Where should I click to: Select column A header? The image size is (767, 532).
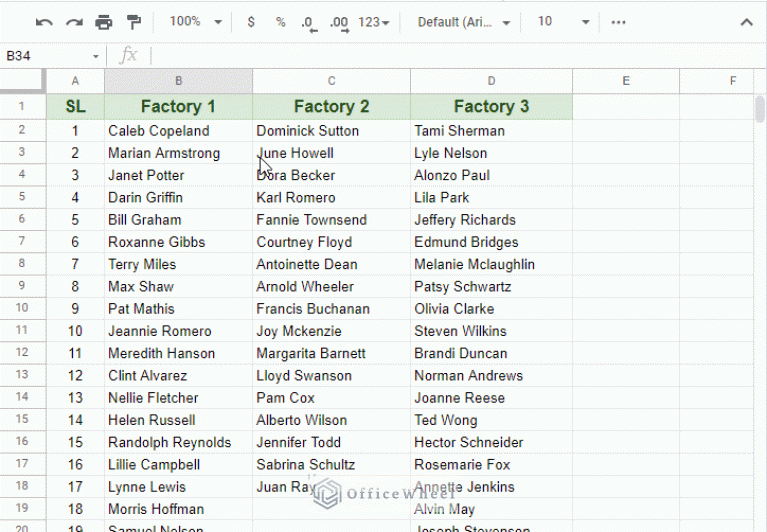coord(75,81)
